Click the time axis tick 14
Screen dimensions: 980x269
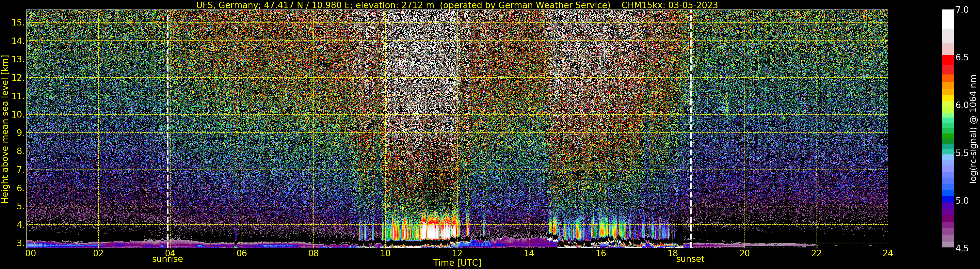click(x=529, y=253)
